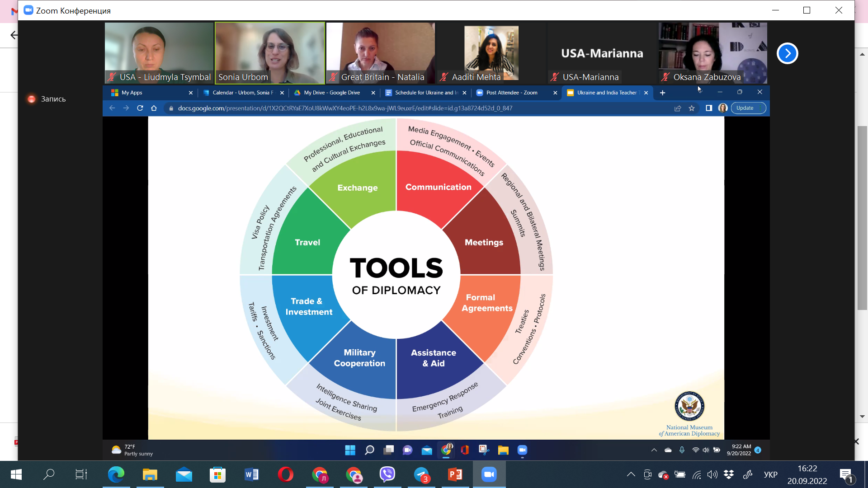Viewport: 868px width, 488px height.
Task: Open Windows Task View icon
Action: [81, 474]
